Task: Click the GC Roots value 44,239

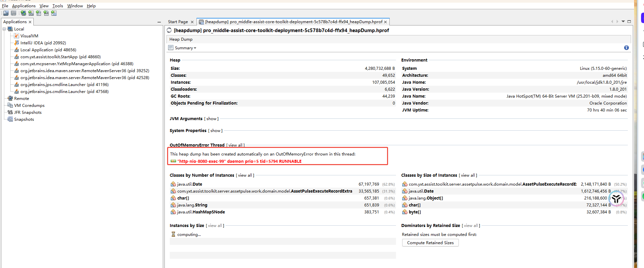Action: point(389,96)
